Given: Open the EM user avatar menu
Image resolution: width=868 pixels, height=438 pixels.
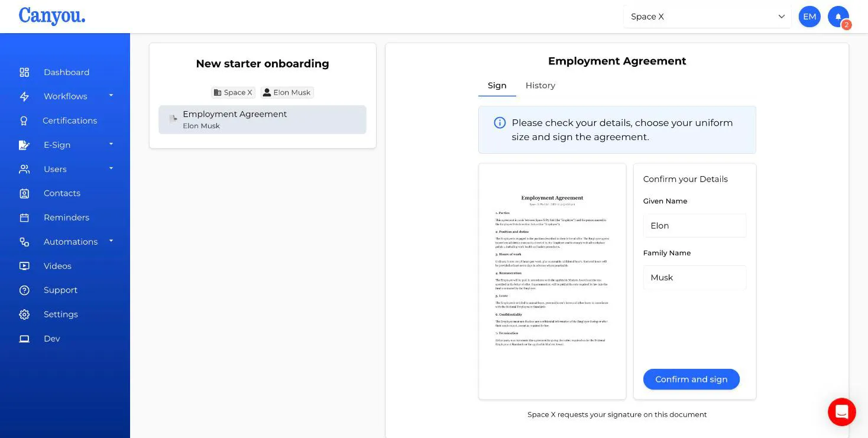Looking at the screenshot, I should pos(809,17).
